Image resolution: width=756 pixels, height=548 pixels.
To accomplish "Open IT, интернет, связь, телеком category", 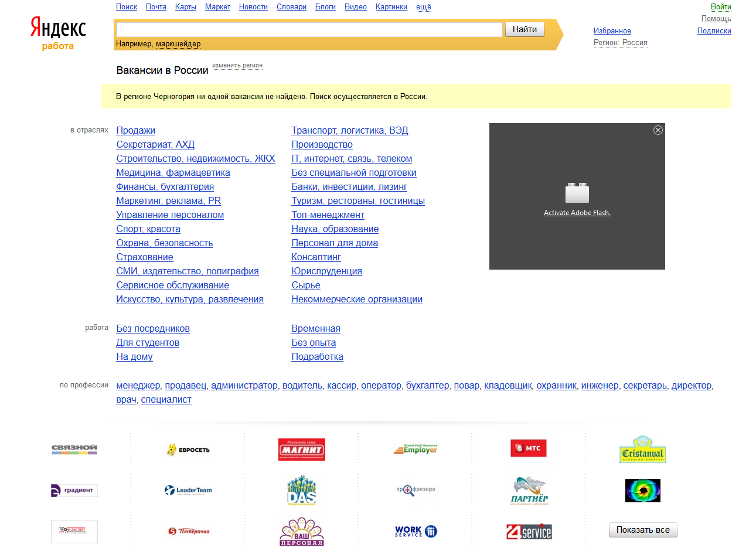I will pos(352,159).
